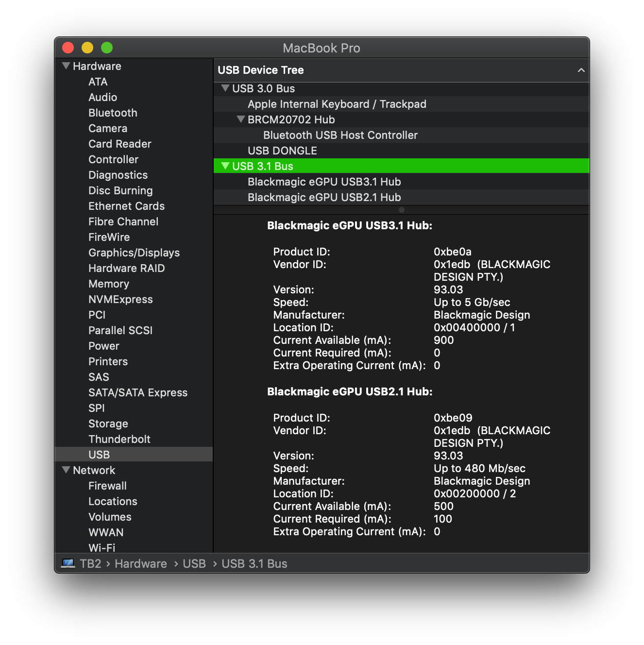Viewport: 644px width, 645px height.
Task: Select Apple Internal Keyboard / Trackpad row
Action: pyautogui.click(x=401, y=104)
